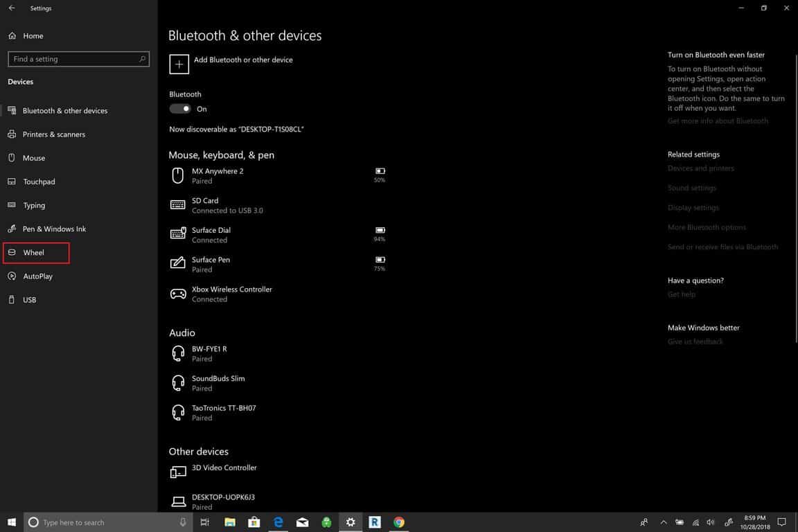
Task: Click the Surface Dial device entry
Action: 211,235
